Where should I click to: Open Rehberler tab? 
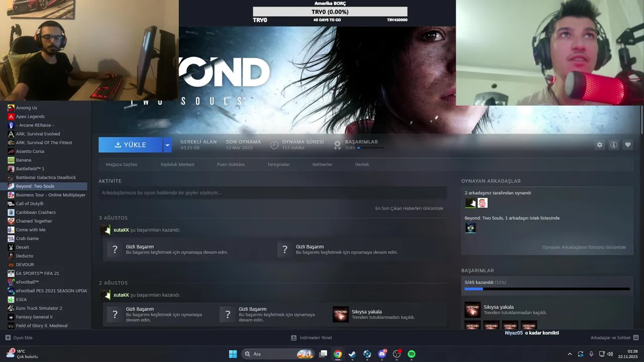322,164
